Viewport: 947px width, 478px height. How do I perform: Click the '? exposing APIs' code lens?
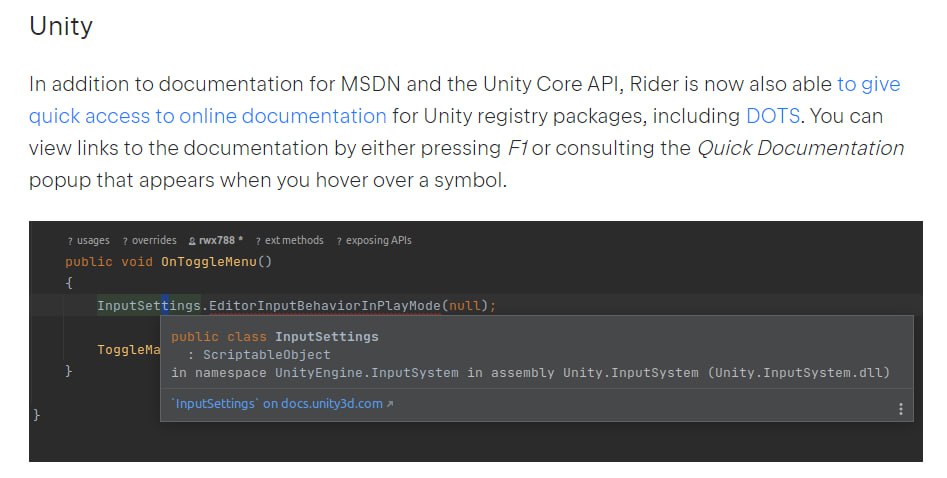[x=374, y=241]
